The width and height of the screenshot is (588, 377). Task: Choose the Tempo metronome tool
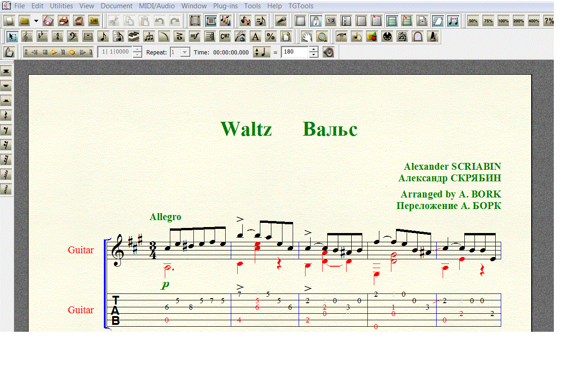pyautogui.click(x=432, y=36)
